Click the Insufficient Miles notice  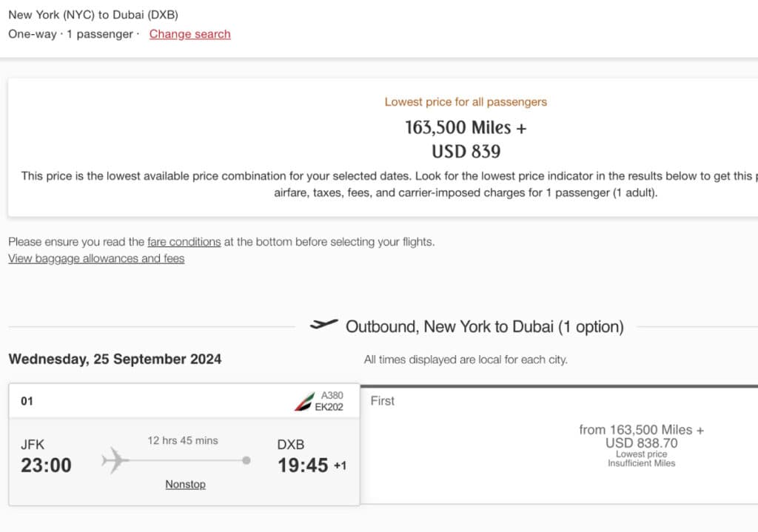[641, 464]
